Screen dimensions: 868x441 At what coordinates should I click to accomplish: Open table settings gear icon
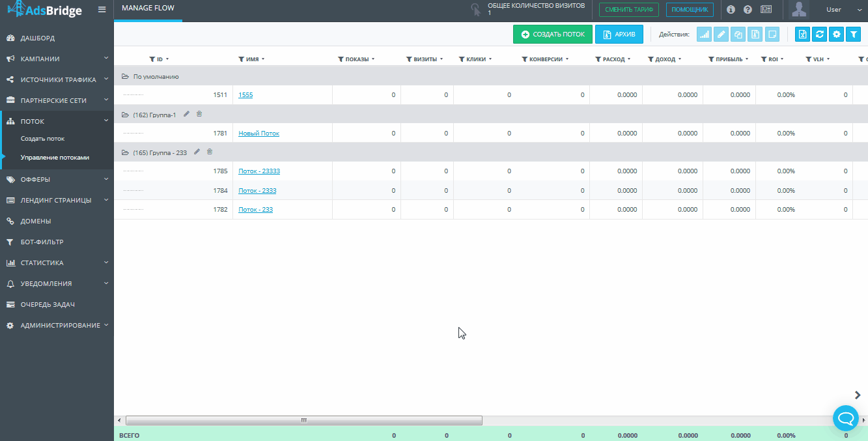pos(837,35)
